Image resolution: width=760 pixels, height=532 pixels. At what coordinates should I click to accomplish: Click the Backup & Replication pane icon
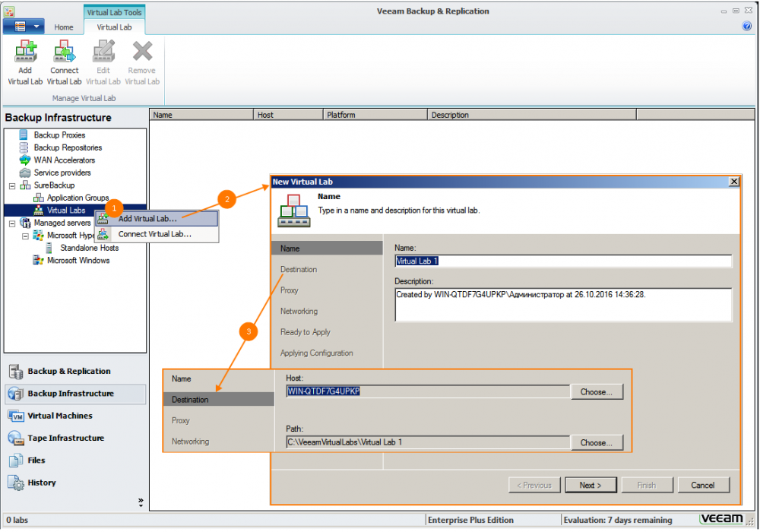16,372
